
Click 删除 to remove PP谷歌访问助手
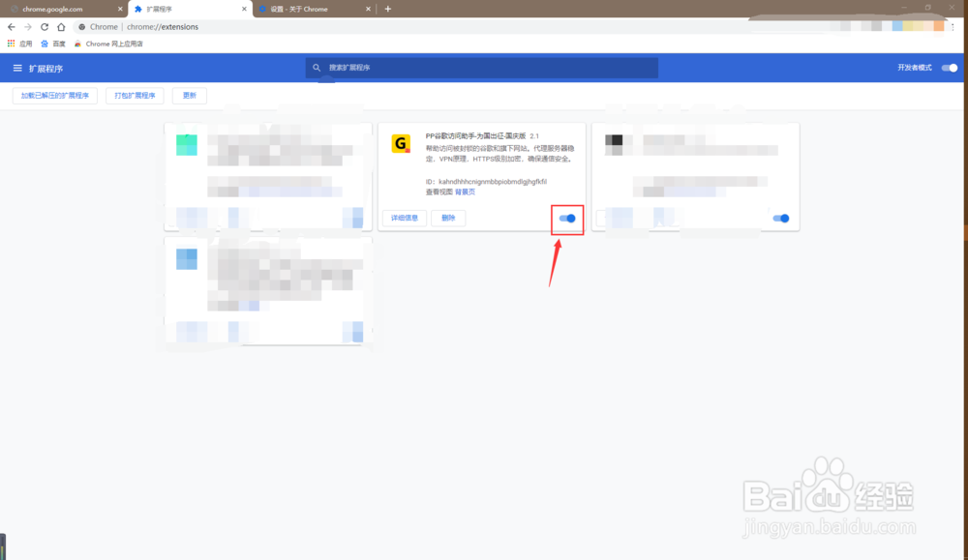[448, 218]
